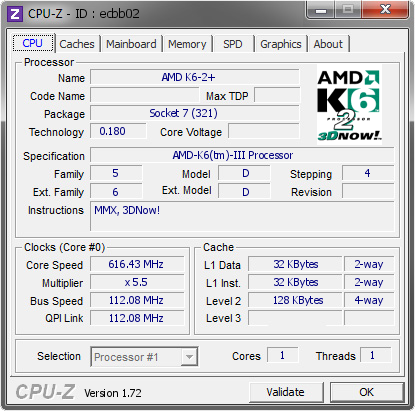The width and height of the screenshot is (415, 411).
Task: Click the L1 Inst. 2-way associativity value
Action: click(369, 282)
